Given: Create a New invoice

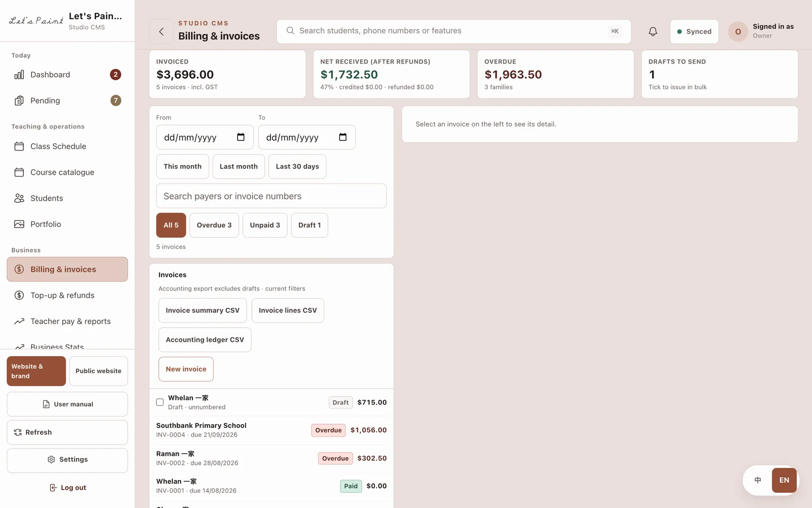Looking at the screenshot, I should (x=186, y=369).
